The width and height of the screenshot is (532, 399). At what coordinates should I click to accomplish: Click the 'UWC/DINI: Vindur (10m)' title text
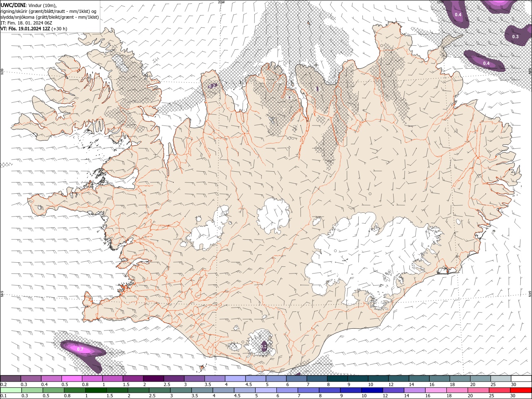(x=28, y=5)
